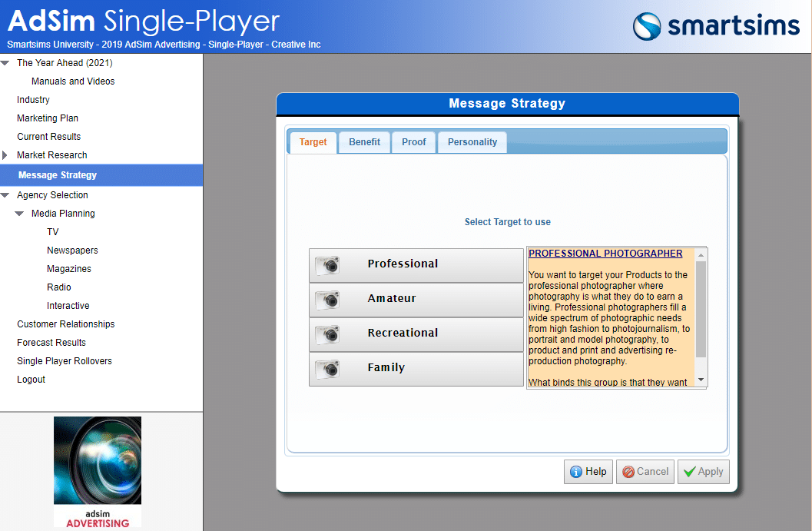
Task: Click the camera icon beside Family
Action: click(x=328, y=369)
